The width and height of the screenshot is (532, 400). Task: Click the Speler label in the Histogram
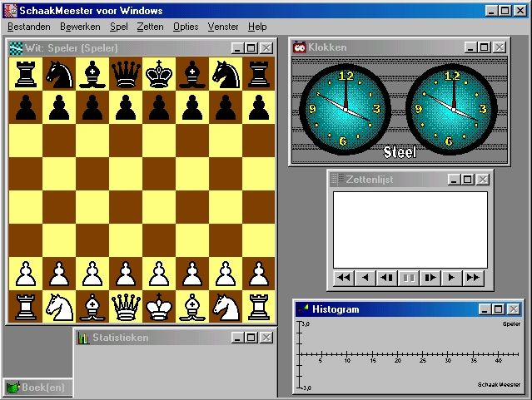coord(511,323)
